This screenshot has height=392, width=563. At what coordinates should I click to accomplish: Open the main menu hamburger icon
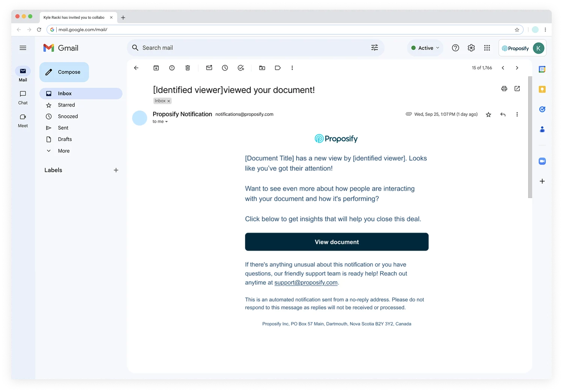click(23, 48)
